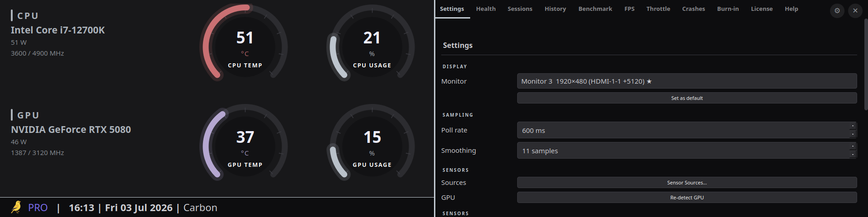The height and width of the screenshot is (217, 868).
Task: Close the settings panel with X
Action: click(855, 10)
